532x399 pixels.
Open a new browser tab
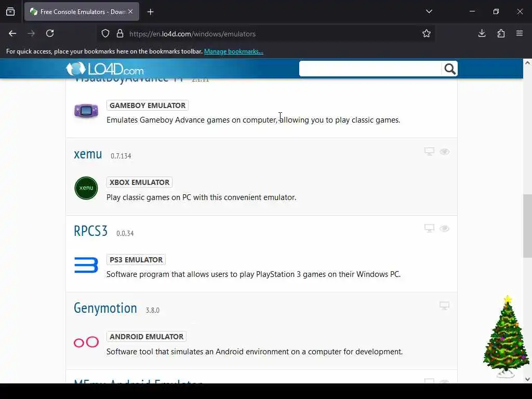click(151, 12)
